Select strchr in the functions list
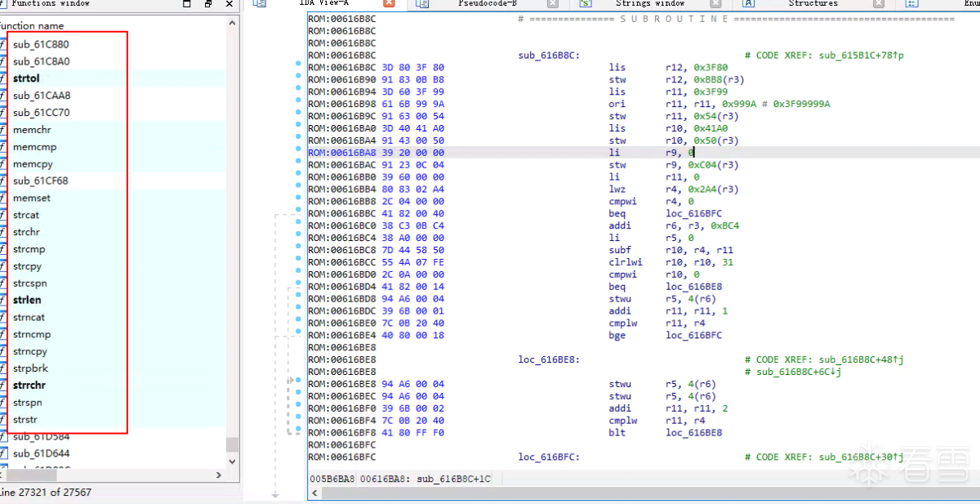The width and height of the screenshot is (980, 504). point(26,232)
